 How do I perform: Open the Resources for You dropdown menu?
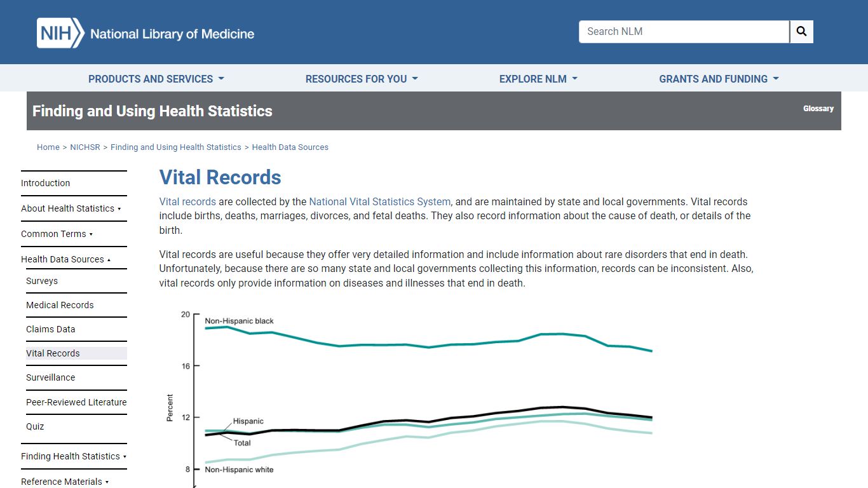pyautogui.click(x=362, y=79)
